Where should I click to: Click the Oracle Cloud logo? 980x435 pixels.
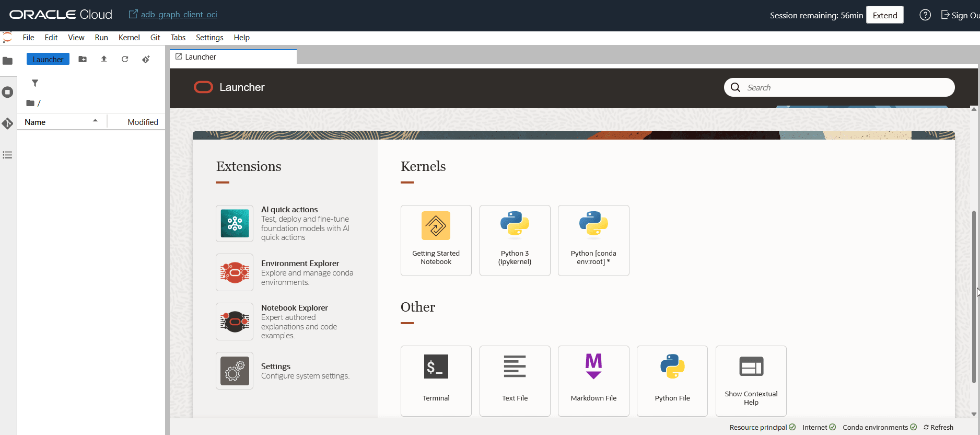point(61,15)
